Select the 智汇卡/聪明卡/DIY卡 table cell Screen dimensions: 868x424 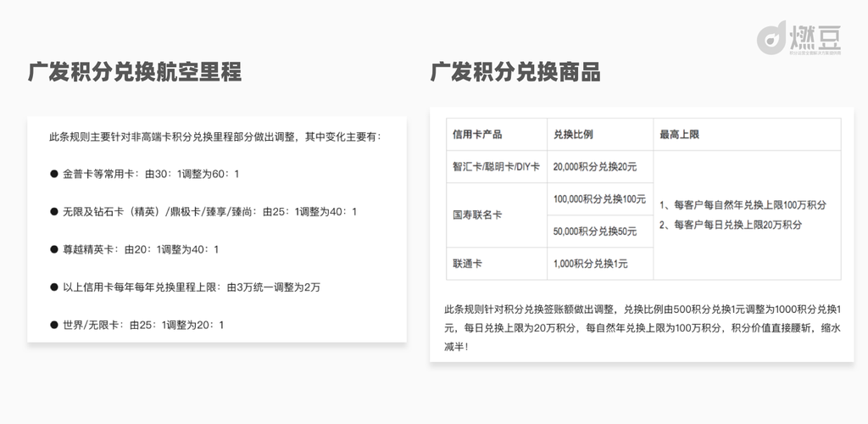tap(495, 167)
